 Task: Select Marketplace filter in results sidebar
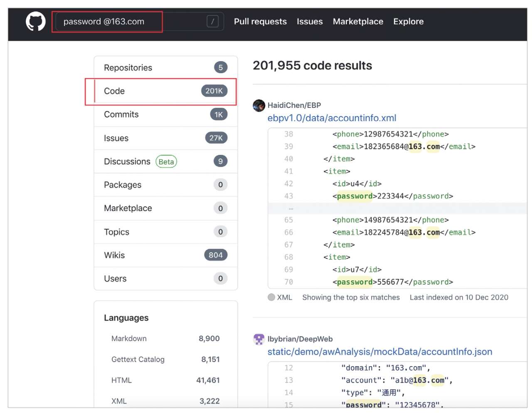[166, 208]
